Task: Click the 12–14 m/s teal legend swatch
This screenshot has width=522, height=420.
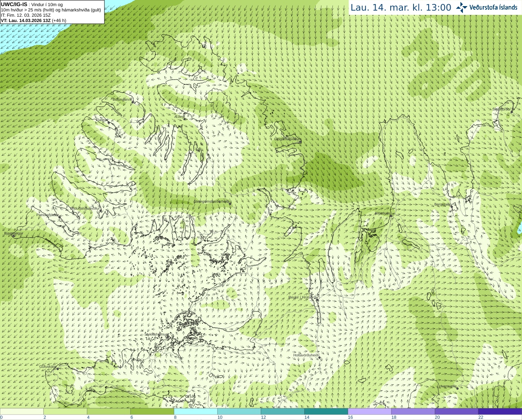Action: click(283, 411)
